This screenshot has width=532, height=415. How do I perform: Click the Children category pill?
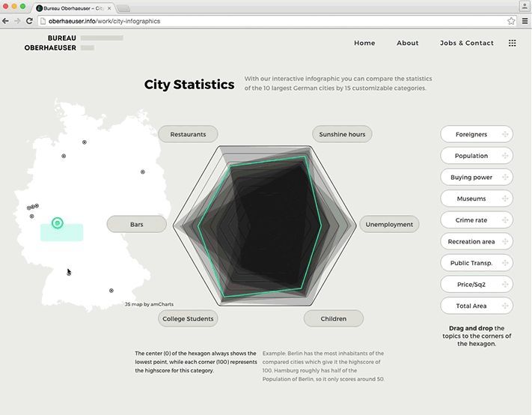334,318
